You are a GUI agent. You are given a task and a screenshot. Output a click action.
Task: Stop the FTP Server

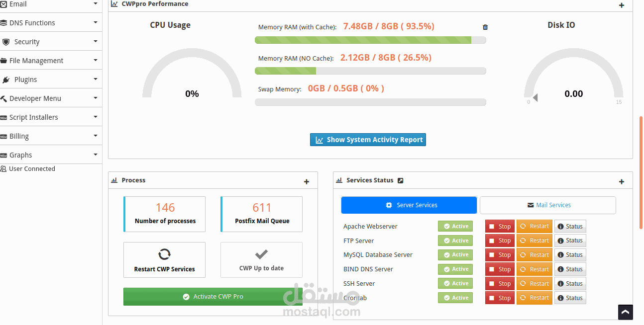pos(500,241)
